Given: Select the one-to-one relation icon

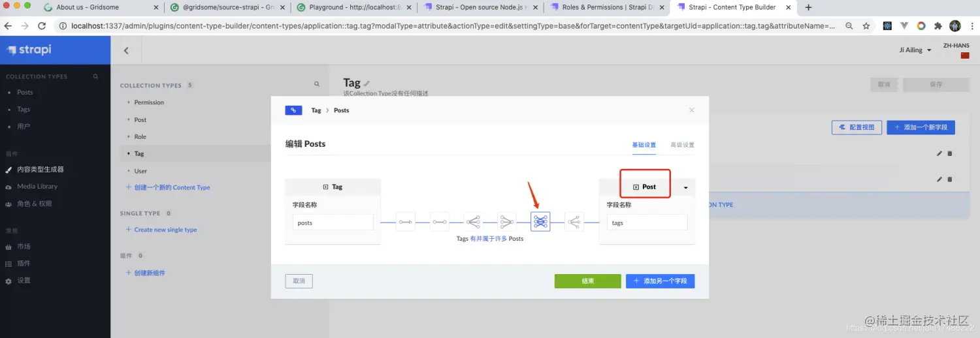Looking at the screenshot, I should [440, 223].
